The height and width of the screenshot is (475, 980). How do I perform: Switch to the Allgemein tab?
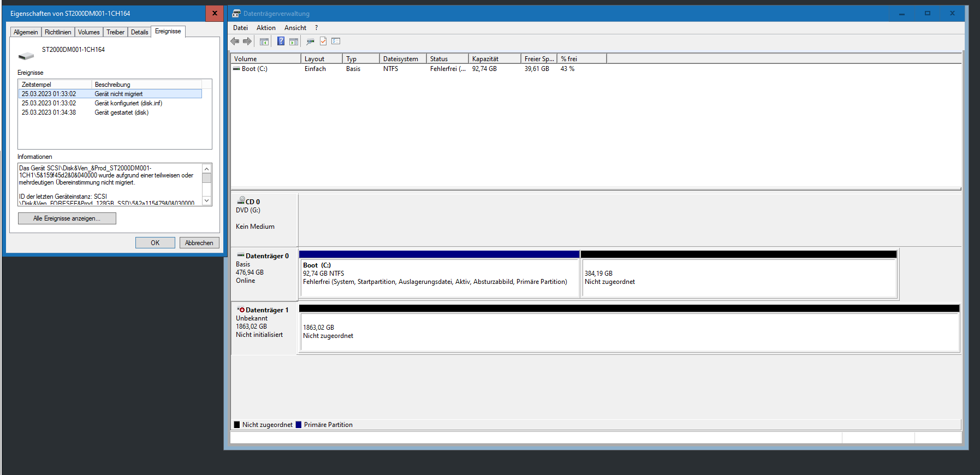pos(26,32)
